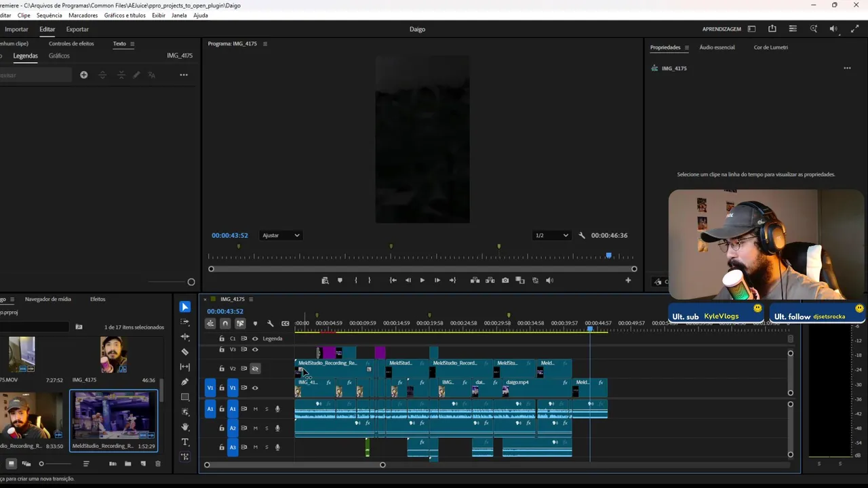Open the 1/2 playback resolution dropdown
Image resolution: width=868 pixels, height=488 pixels.
tap(552, 235)
